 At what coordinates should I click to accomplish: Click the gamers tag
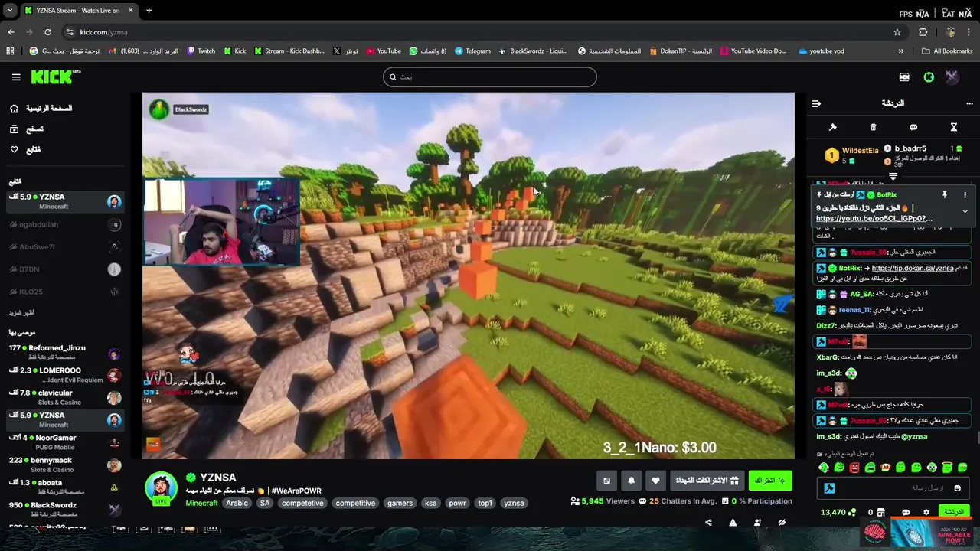tap(400, 503)
